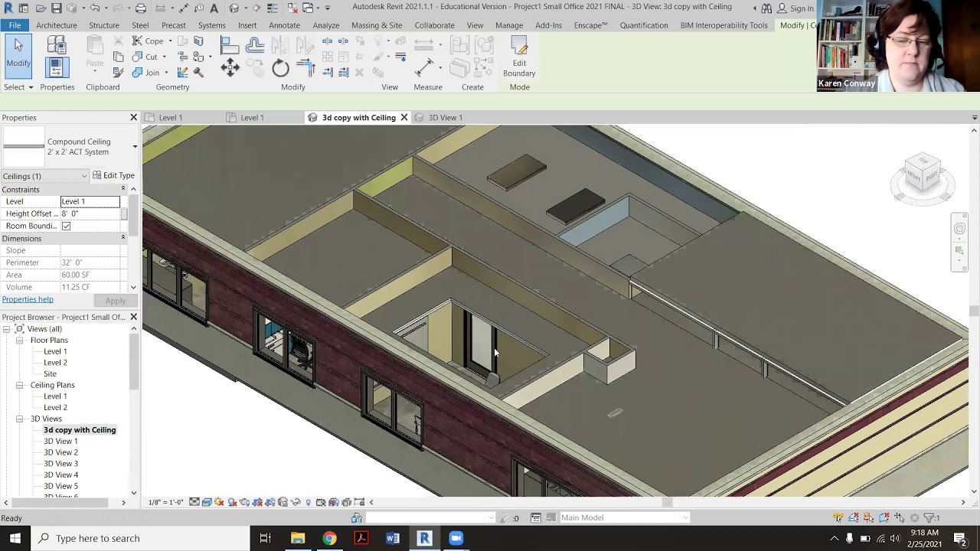Click the Text tool in quick access toolbar
Viewport: 980px width, 551px height.
(214, 8)
